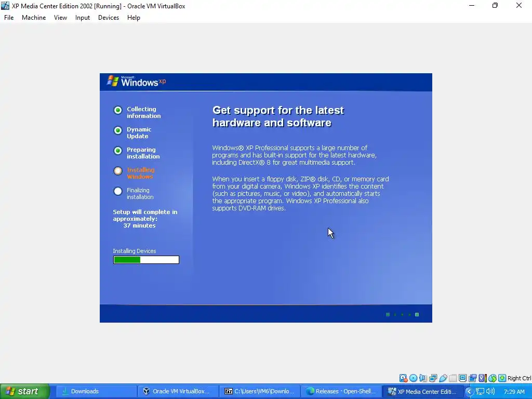Click the animated green dots activity indicator

403,314
